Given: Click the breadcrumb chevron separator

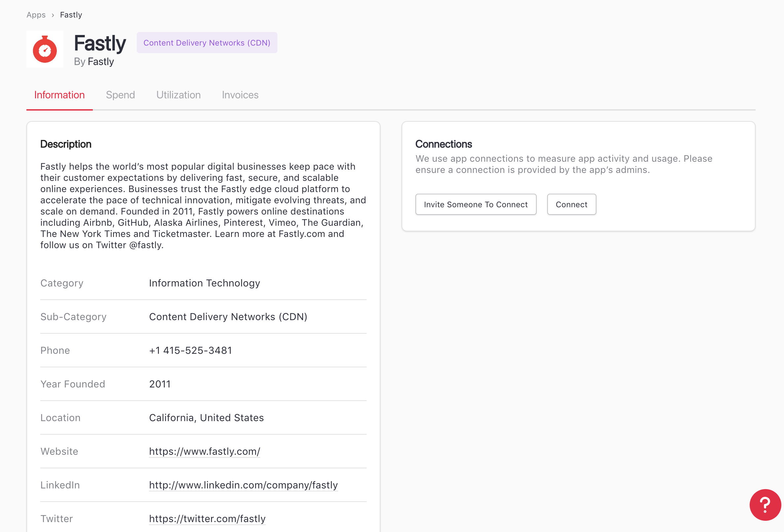Looking at the screenshot, I should (53, 15).
